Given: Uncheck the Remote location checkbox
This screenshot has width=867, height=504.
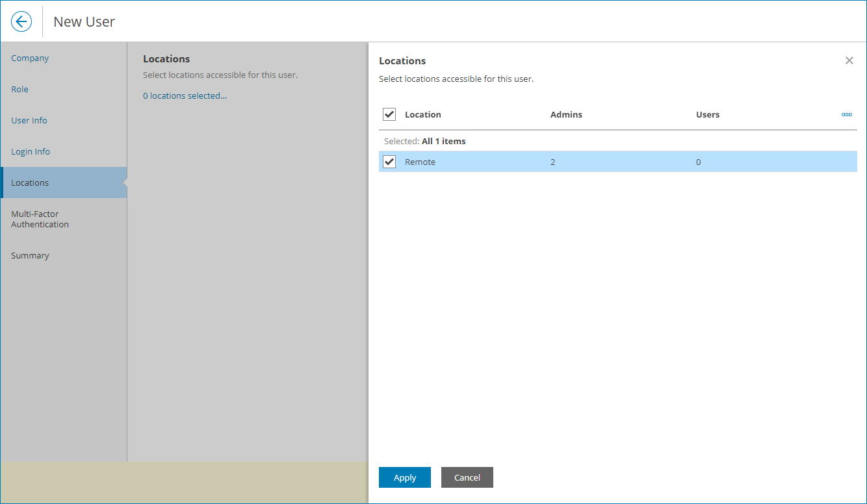Looking at the screenshot, I should coord(389,162).
